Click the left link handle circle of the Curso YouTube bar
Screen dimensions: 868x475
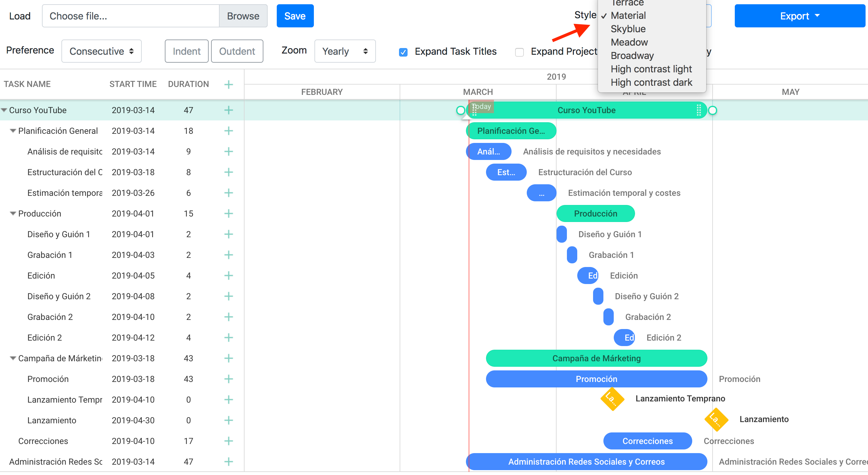tap(460, 110)
